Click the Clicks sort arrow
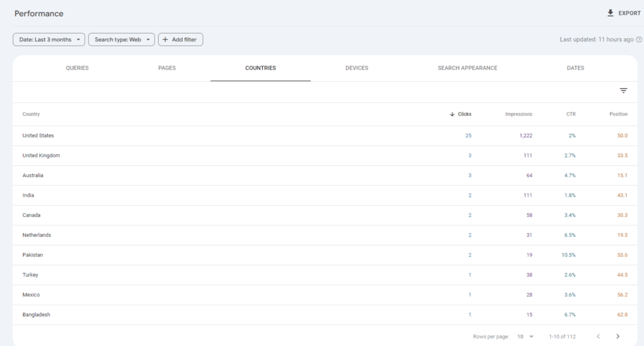Viewport: 644px width, 346px height. [452, 114]
